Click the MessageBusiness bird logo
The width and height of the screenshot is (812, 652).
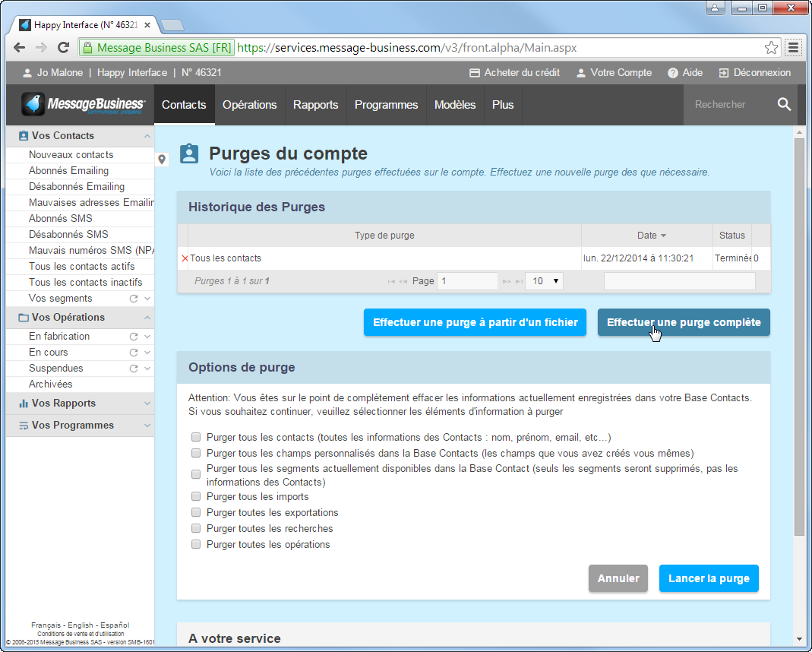[x=33, y=105]
